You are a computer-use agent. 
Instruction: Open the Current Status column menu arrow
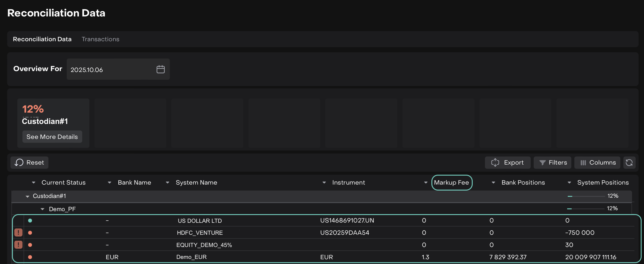pyautogui.click(x=33, y=182)
